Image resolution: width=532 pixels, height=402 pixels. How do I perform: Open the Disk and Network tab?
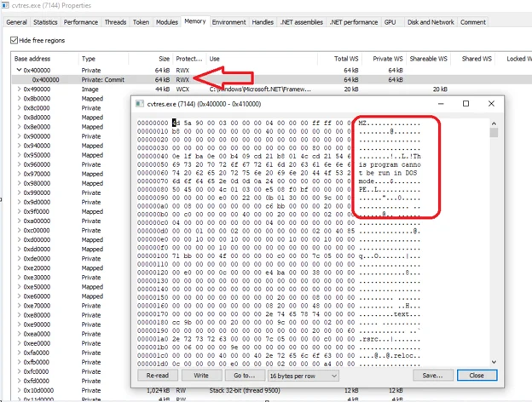click(x=431, y=22)
